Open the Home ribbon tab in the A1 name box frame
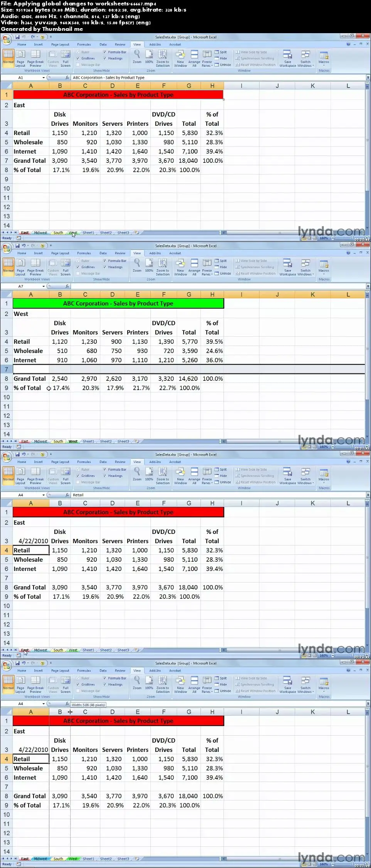Viewport: 371px width, 868px height. pos(22,45)
